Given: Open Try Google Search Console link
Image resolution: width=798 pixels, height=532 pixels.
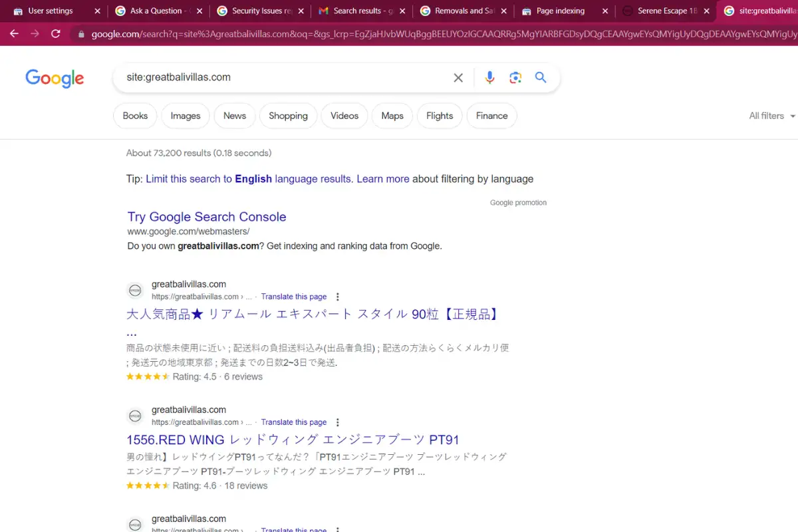Looking at the screenshot, I should click(206, 217).
